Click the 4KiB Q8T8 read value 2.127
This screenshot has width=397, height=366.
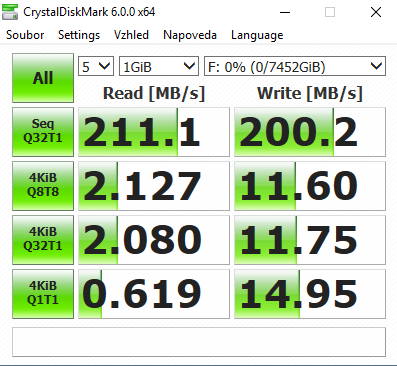[x=154, y=186]
